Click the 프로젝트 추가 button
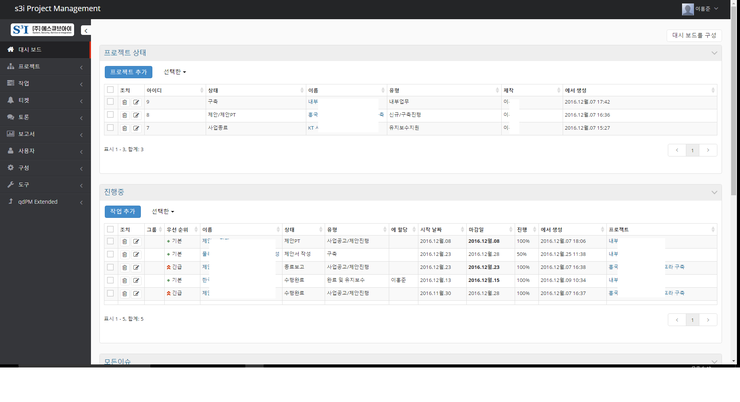Viewport: 740px width, 402px height. 128,72
